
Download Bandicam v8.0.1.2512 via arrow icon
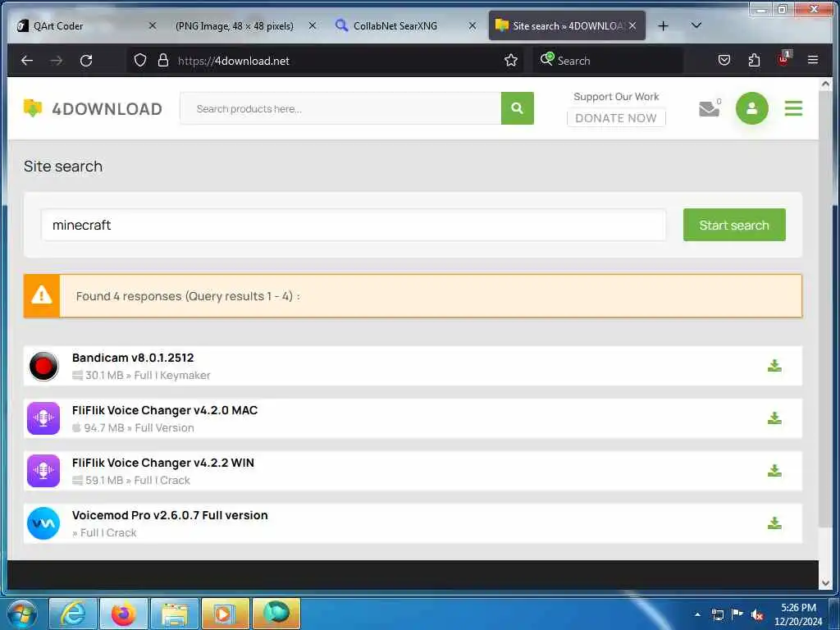[774, 366]
